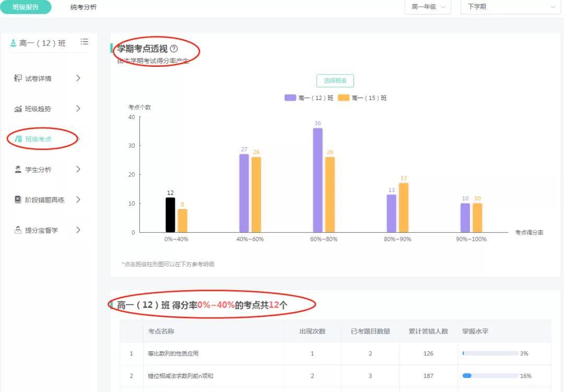Toggle the 高一（12）班 legend series

[309, 98]
